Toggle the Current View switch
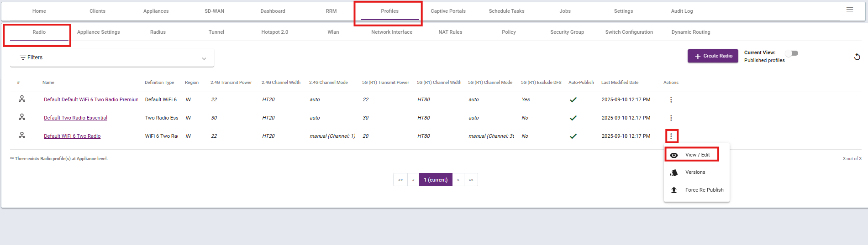868x245 pixels. pyautogui.click(x=792, y=53)
